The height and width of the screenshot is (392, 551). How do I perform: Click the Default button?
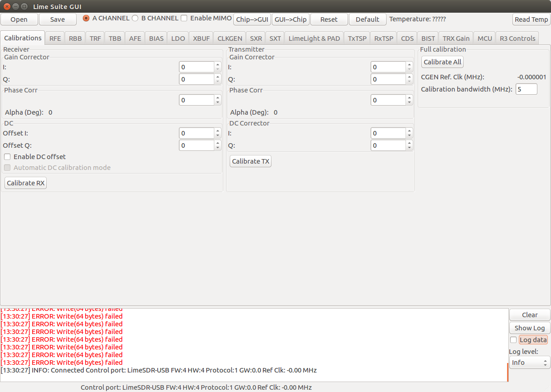click(367, 19)
